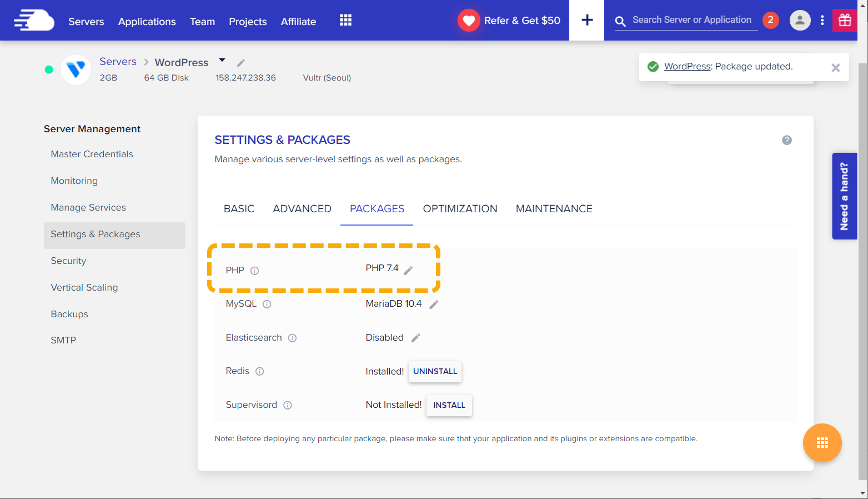Uninstall Redis package

click(x=435, y=371)
